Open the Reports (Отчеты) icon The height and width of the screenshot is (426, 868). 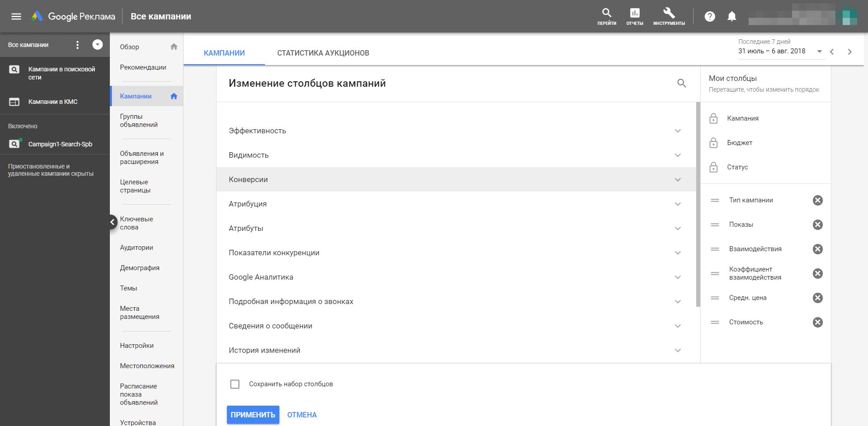pyautogui.click(x=635, y=13)
